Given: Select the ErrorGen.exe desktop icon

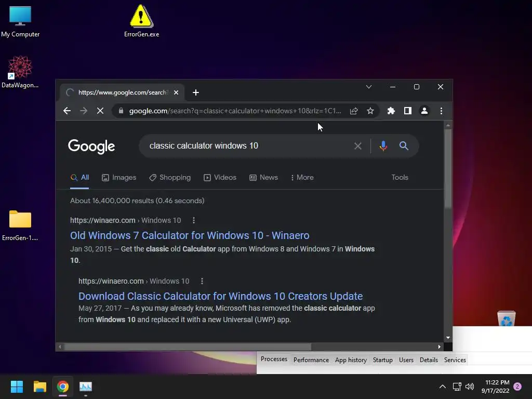Looking at the screenshot, I should pyautogui.click(x=141, y=21).
